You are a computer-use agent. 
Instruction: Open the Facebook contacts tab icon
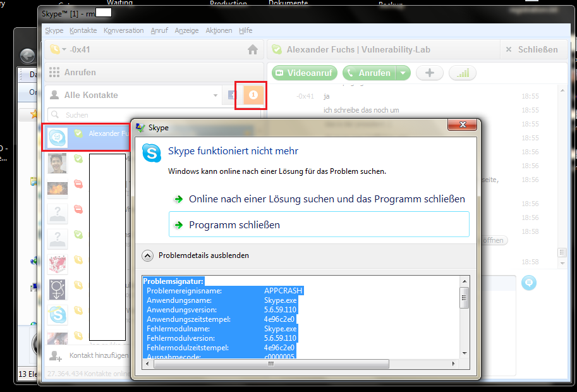coord(232,95)
